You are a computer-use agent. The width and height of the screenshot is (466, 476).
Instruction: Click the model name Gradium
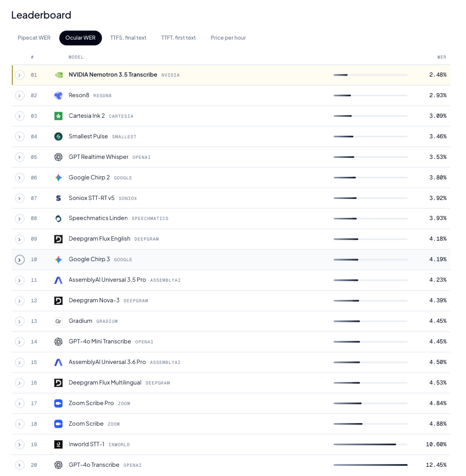(81, 321)
